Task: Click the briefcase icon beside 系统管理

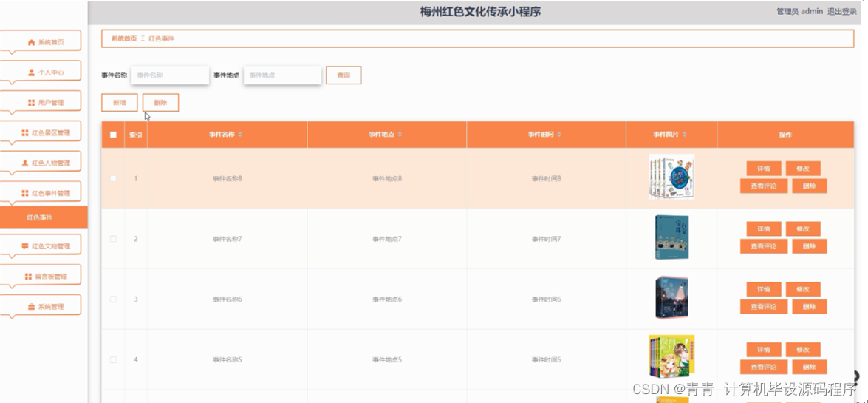Action: (x=31, y=307)
